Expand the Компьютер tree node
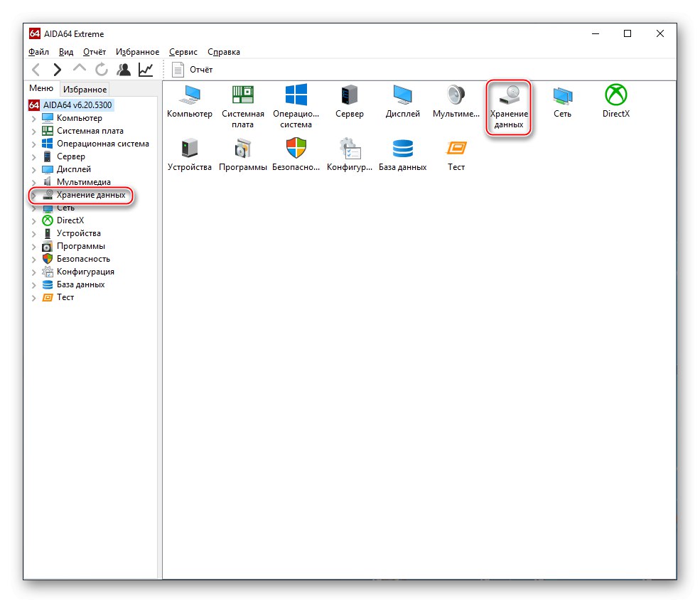Viewport: 700px width, 603px height. click(34, 119)
